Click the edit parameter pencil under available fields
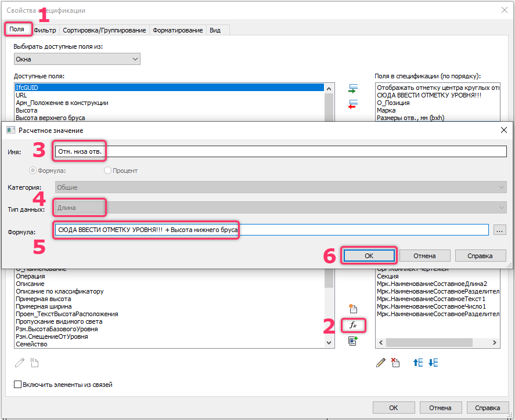515x420 pixels. [20, 363]
